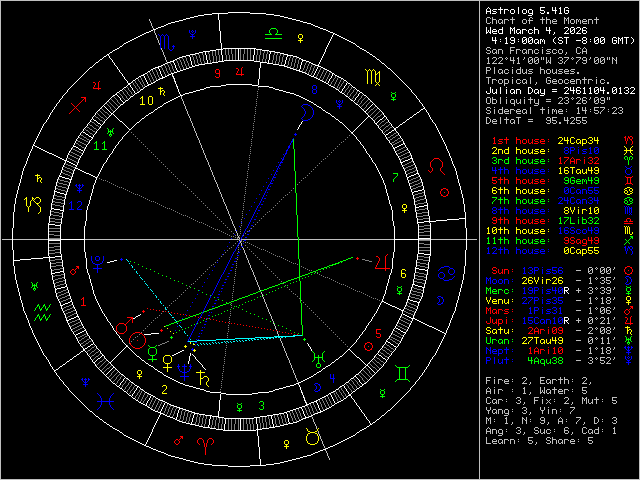Click the 'Astrolog 5.41G' title text
This screenshot has height=480, width=640.
527,11
